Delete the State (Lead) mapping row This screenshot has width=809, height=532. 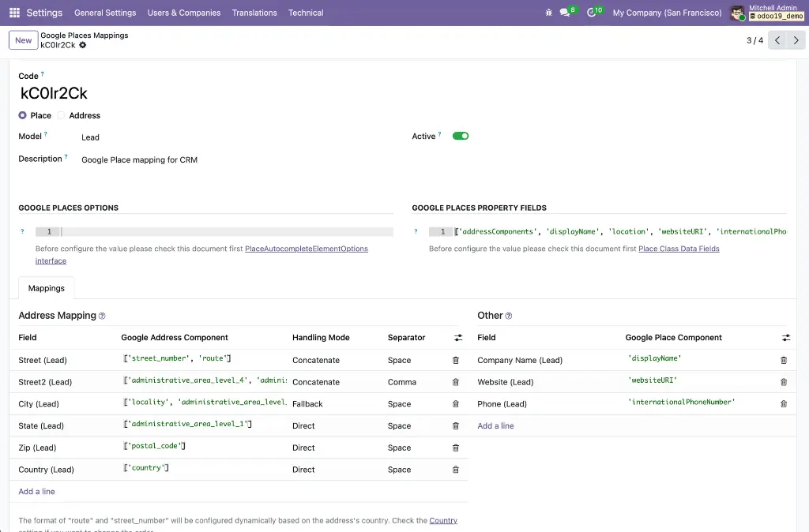click(x=456, y=425)
